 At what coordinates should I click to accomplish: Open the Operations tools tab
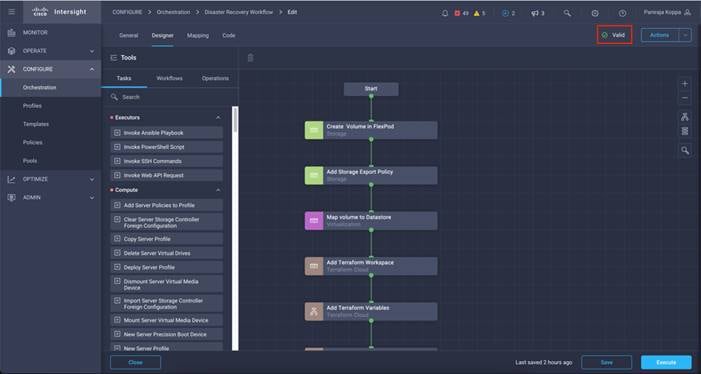tap(215, 78)
